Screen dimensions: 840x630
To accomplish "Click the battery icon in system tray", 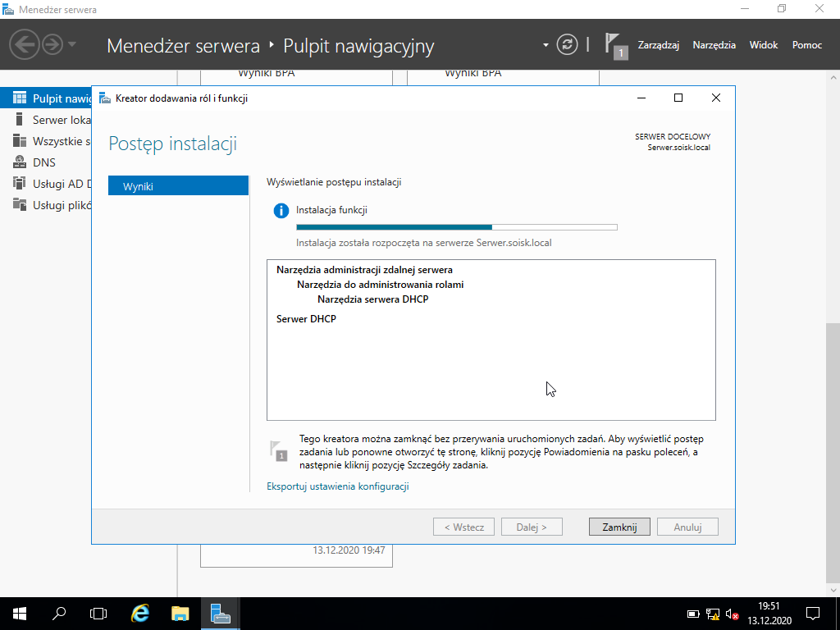I will 693,614.
